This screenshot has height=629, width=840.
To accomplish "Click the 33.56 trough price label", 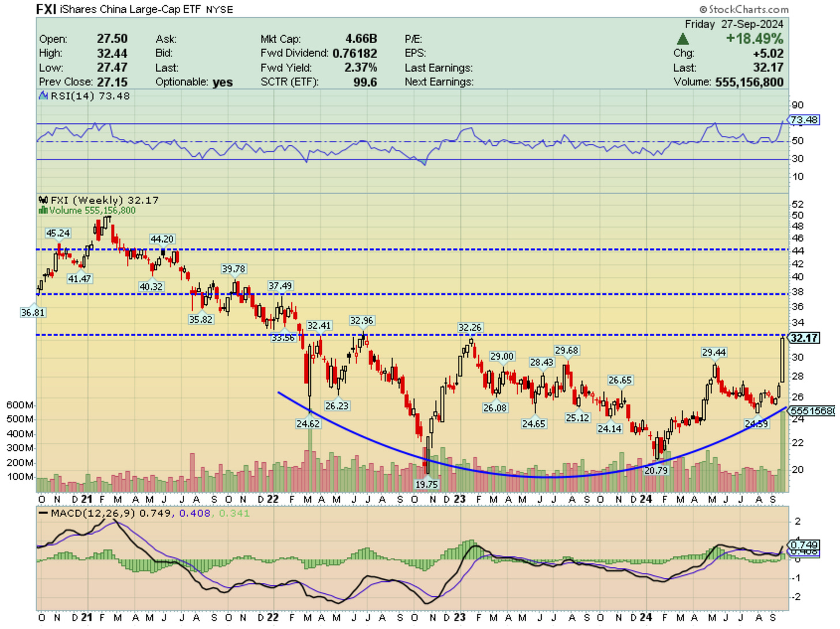I will [x=283, y=337].
